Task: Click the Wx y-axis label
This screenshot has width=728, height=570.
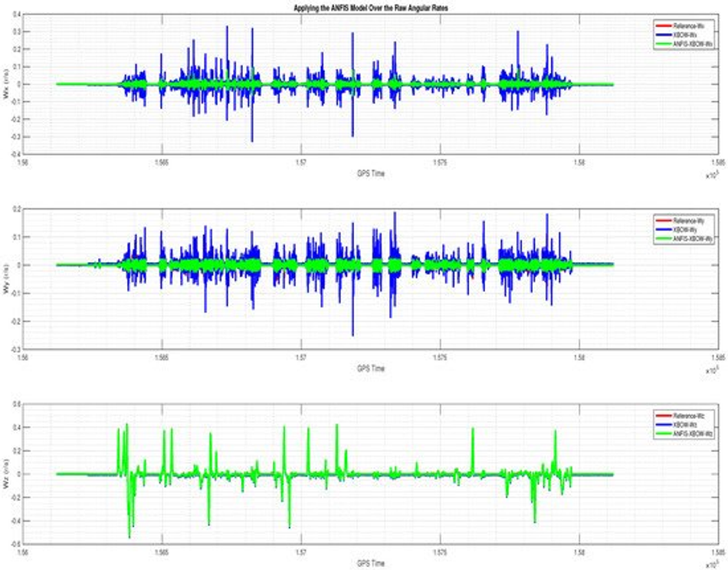Action: (6, 84)
